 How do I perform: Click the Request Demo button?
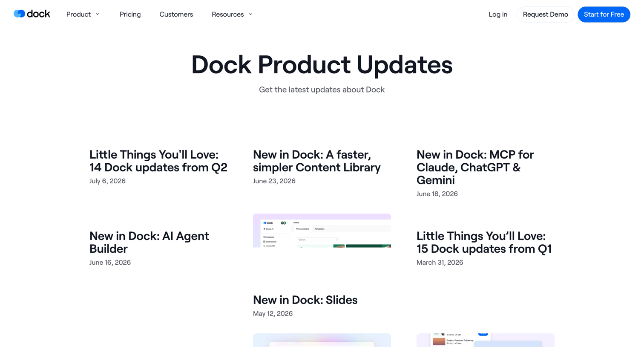pos(545,14)
